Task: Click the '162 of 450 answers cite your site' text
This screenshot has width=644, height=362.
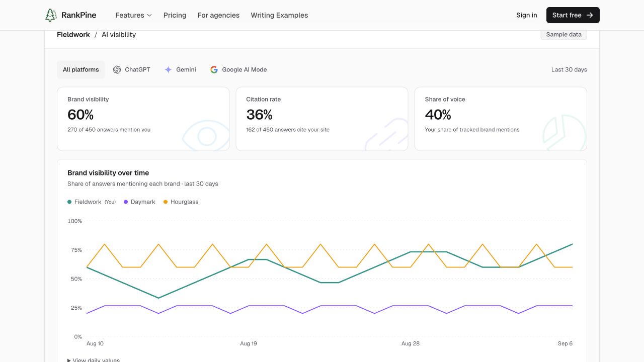Action: tap(288, 130)
